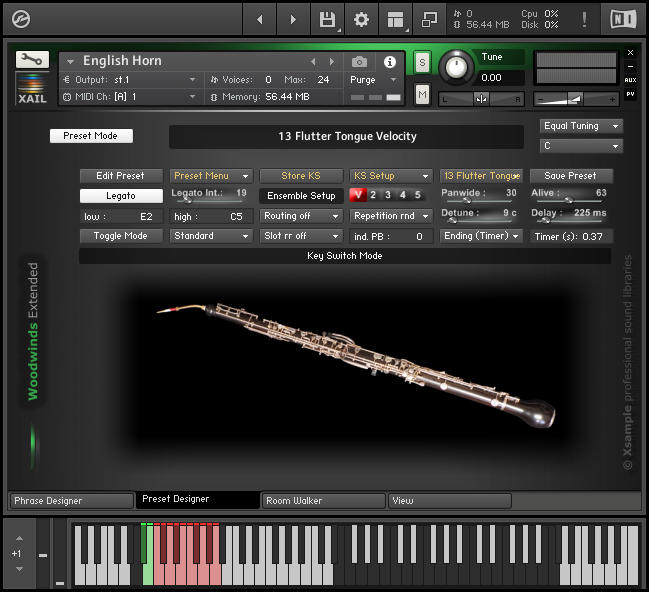
Task: Expand the instrument menu triangle by English Horn
Action: click(70, 62)
